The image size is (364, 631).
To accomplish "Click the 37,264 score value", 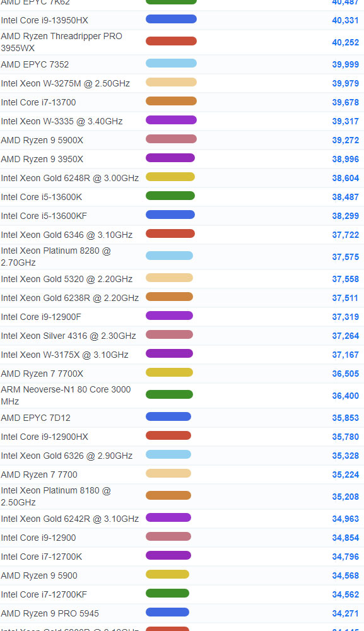I will click(345, 336).
